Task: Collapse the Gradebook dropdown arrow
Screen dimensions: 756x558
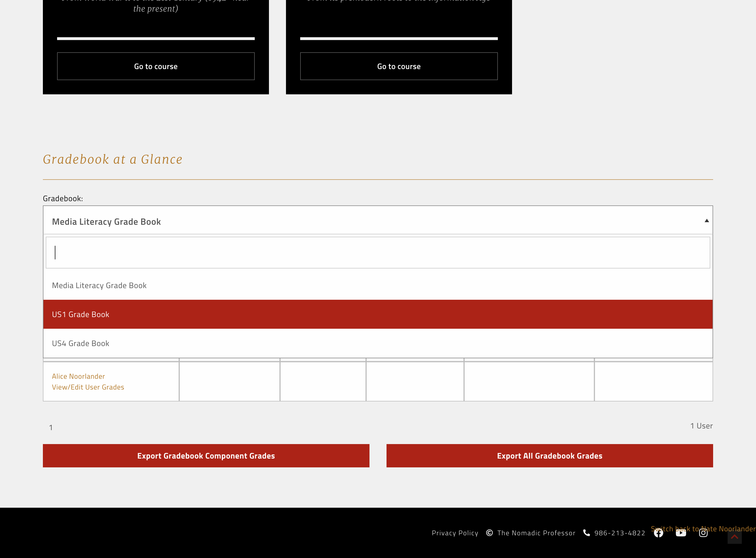Action: coord(707,221)
